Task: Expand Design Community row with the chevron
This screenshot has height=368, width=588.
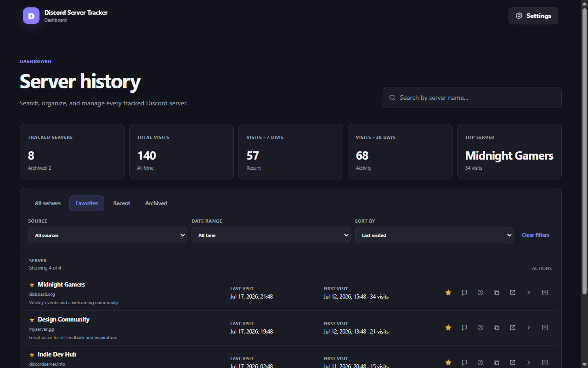Action: click(x=529, y=328)
